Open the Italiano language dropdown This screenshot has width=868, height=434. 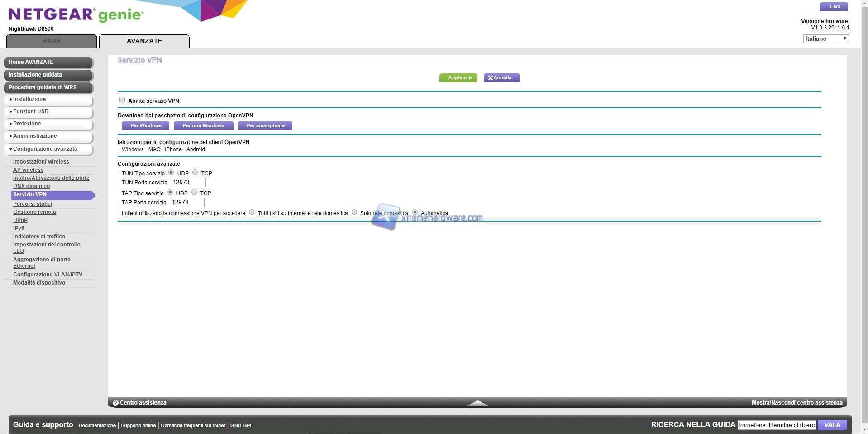[x=825, y=39]
